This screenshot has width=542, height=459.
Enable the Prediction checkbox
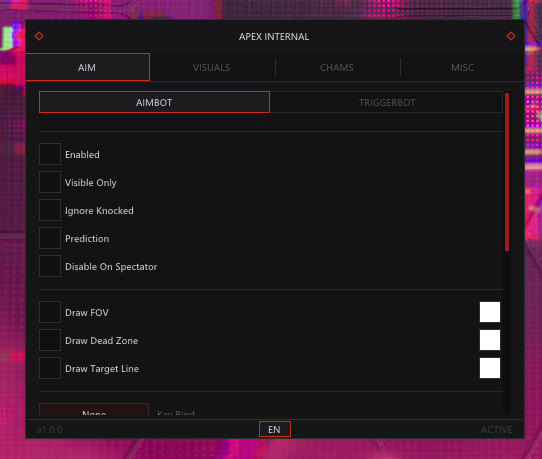50,238
